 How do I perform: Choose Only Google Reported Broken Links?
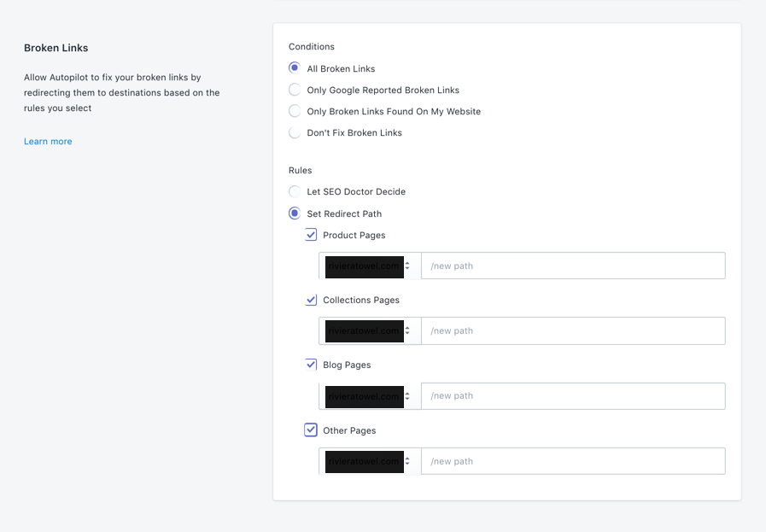295,90
